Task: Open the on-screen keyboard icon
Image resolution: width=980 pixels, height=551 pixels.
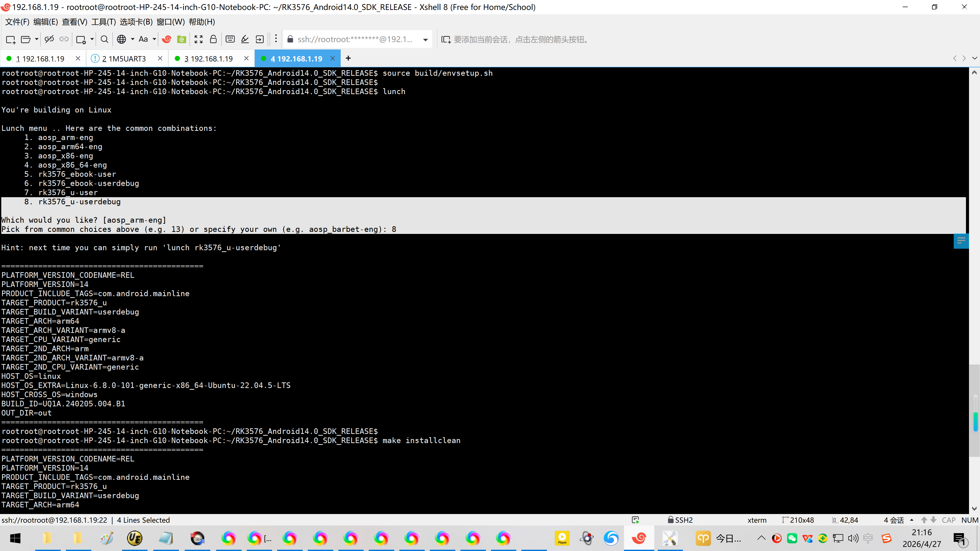Action: pos(230,39)
